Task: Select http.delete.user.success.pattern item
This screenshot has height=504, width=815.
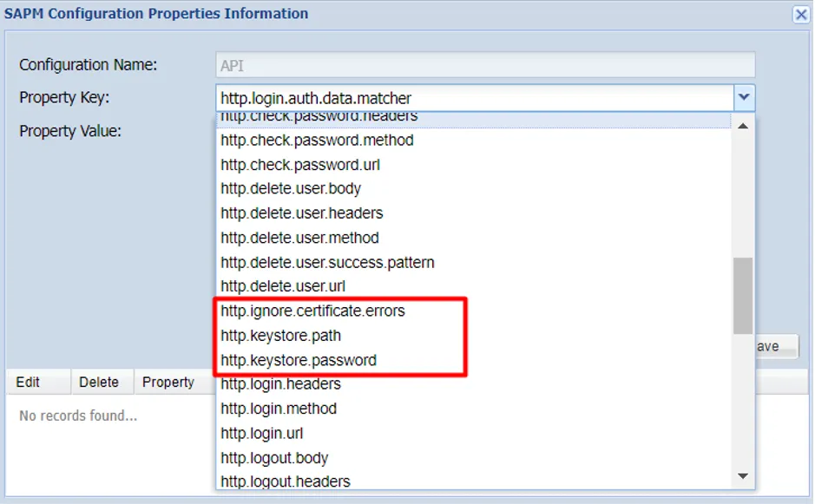Action: click(474, 262)
